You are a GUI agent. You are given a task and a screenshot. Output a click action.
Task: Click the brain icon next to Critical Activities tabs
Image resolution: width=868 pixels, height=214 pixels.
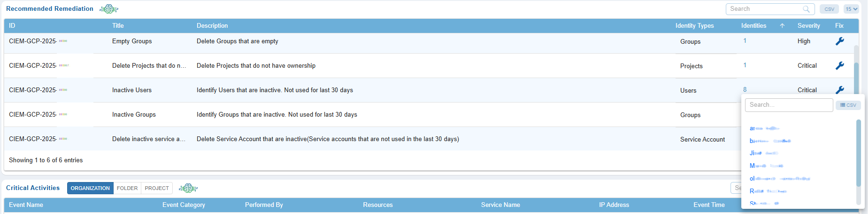click(x=188, y=188)
